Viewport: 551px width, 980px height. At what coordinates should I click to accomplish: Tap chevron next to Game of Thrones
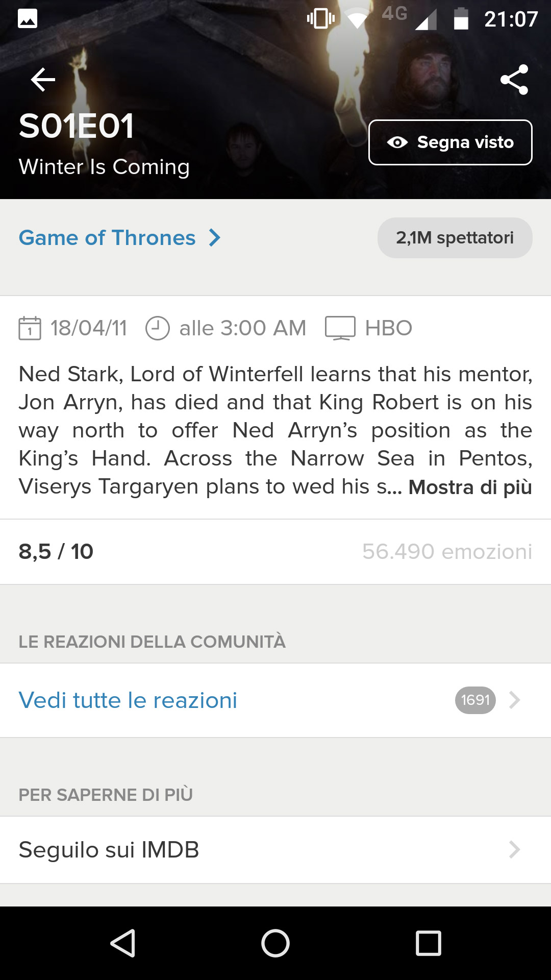click(215, 238)
